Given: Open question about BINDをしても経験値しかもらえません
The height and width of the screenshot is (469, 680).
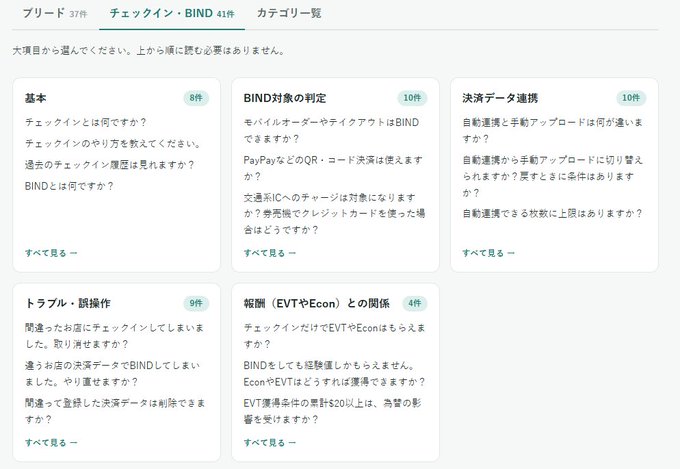Looking at the screenshot, I should click(334, 374).
